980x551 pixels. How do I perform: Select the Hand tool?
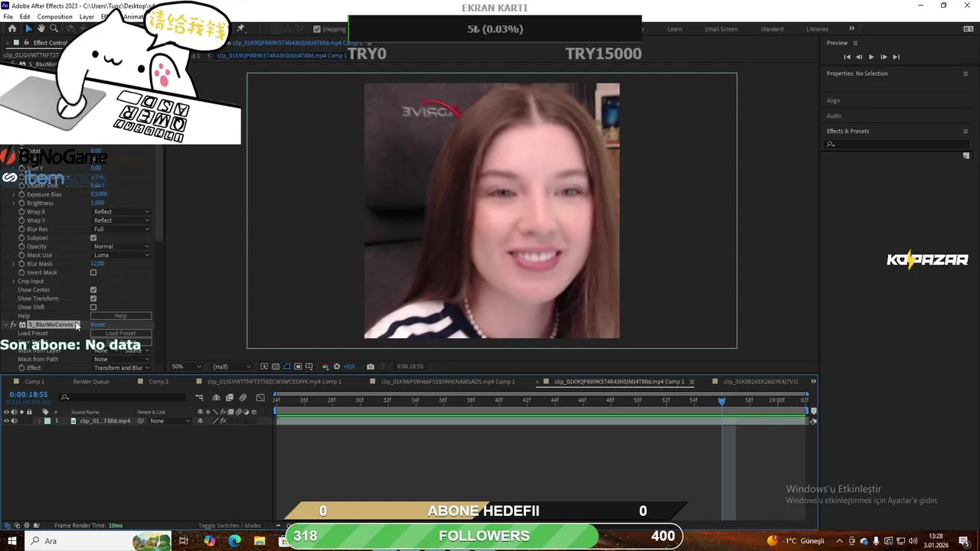(x=41, y=28)
